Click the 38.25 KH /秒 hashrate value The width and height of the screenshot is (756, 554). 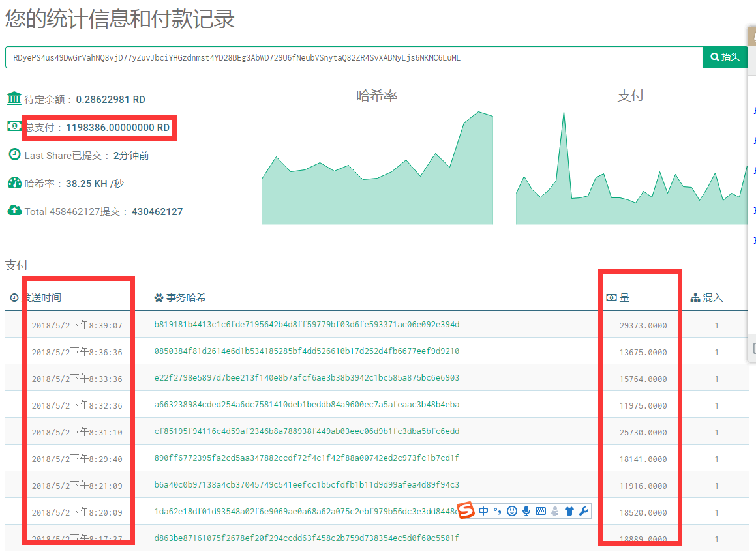(x=95, y=184)
